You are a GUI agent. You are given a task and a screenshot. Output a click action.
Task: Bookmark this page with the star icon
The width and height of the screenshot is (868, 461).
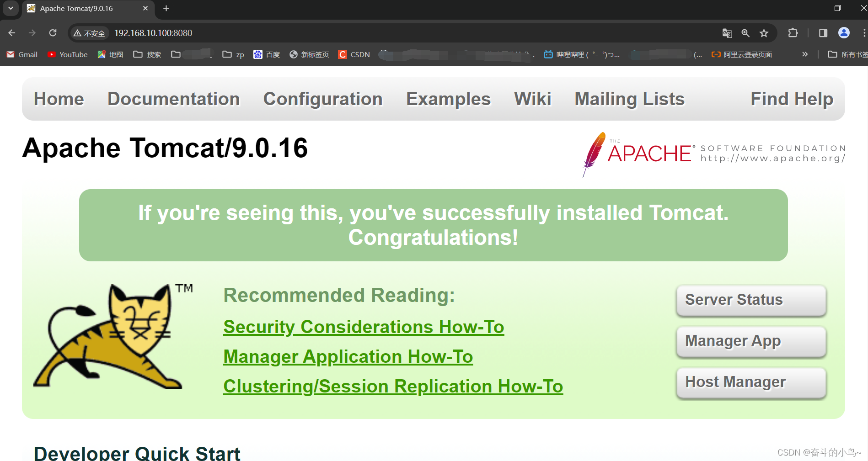(x=764, y=33)
